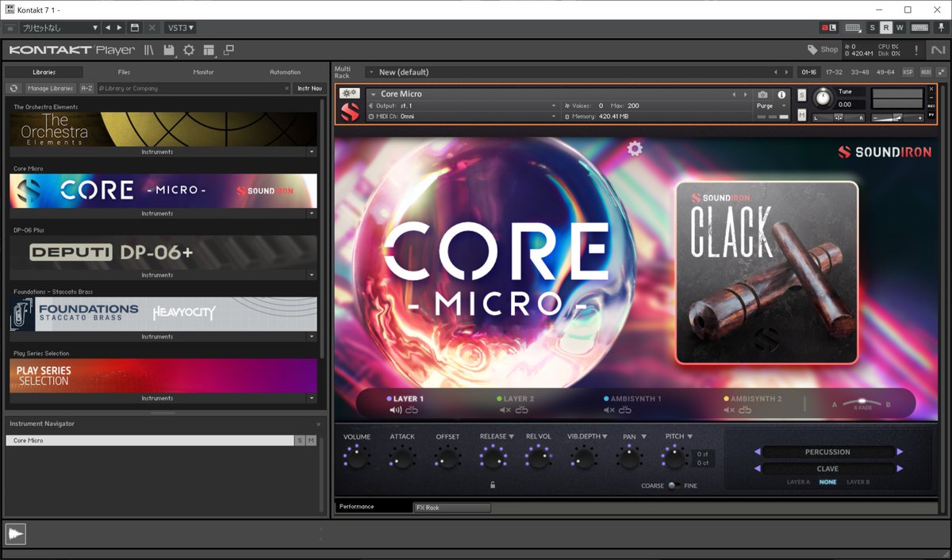Click the A-Z sort button
This screenshot has width=952, height=560.
coord(86,88)
